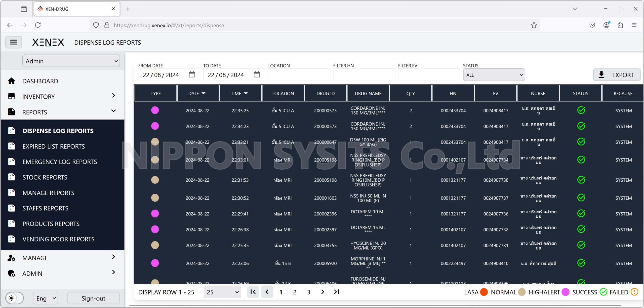Go to next page arrow icon
Viewport: 644px width, 308px height.
click(323, 292)
